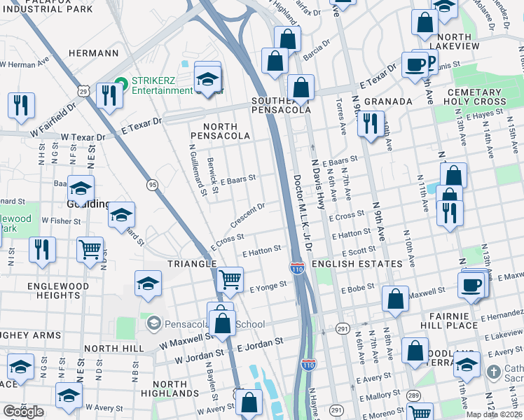Click the Doctor M.L.K. Jr Dr street label
This screenshot has height=420, width=524.
tap(303, 213)
